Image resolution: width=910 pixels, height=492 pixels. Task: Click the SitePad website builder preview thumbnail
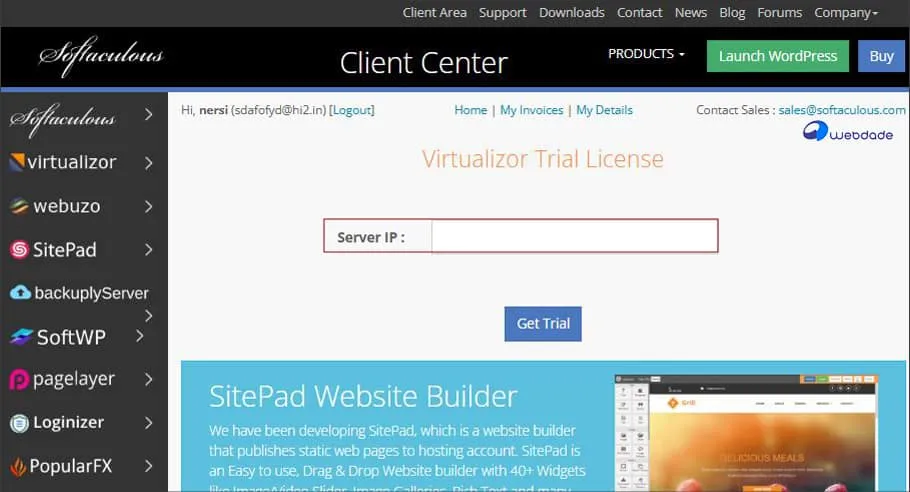coord(745,430)
